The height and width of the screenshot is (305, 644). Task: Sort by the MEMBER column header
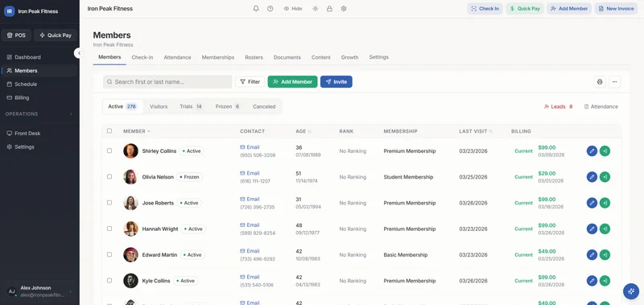point(137,131)
